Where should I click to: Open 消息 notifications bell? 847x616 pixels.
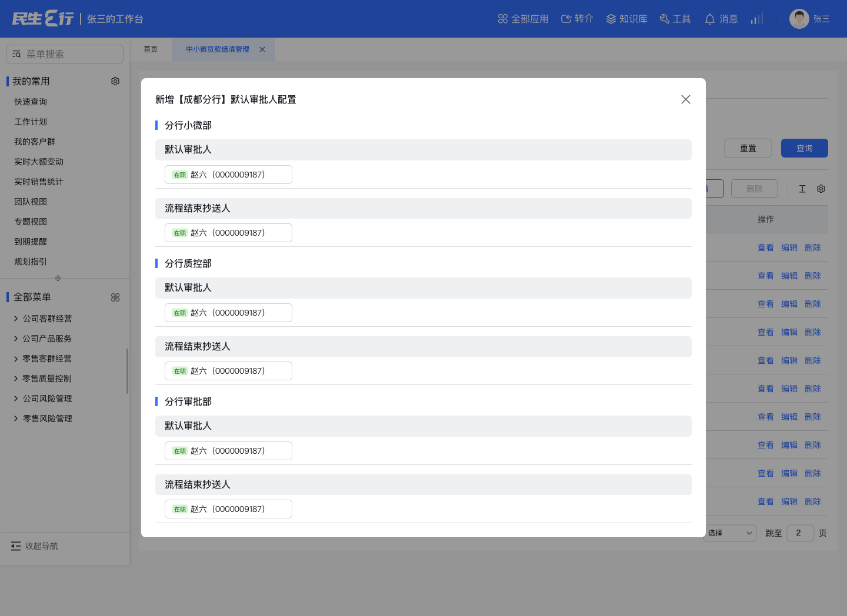pos(721,19)
